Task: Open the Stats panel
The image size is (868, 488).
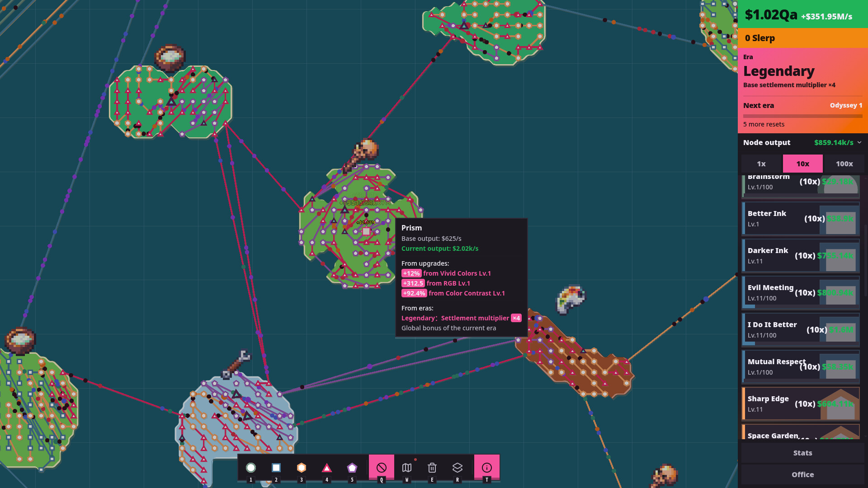Action: click(803, 453)
